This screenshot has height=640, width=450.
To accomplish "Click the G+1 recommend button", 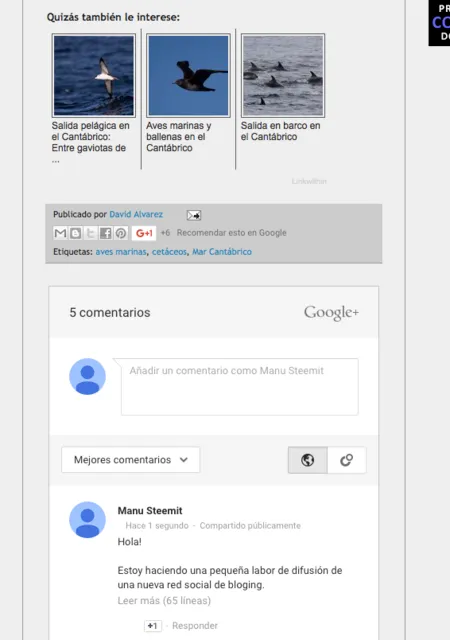I will 144,233.
